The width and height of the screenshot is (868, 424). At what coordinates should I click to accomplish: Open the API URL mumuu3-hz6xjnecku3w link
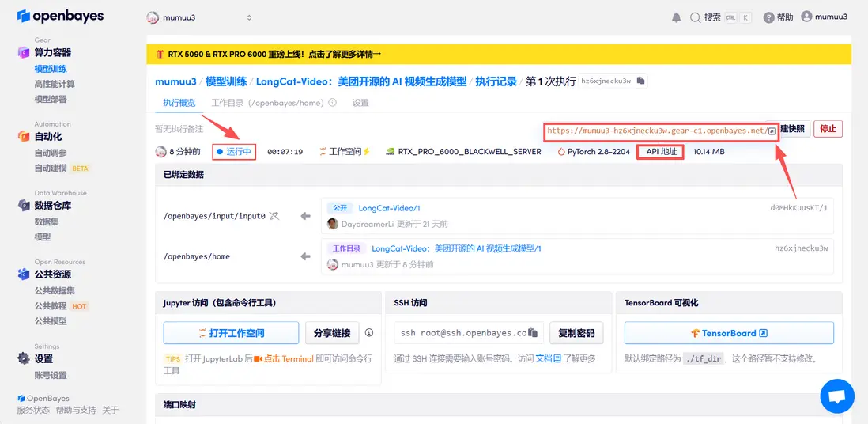click(657, 131)
